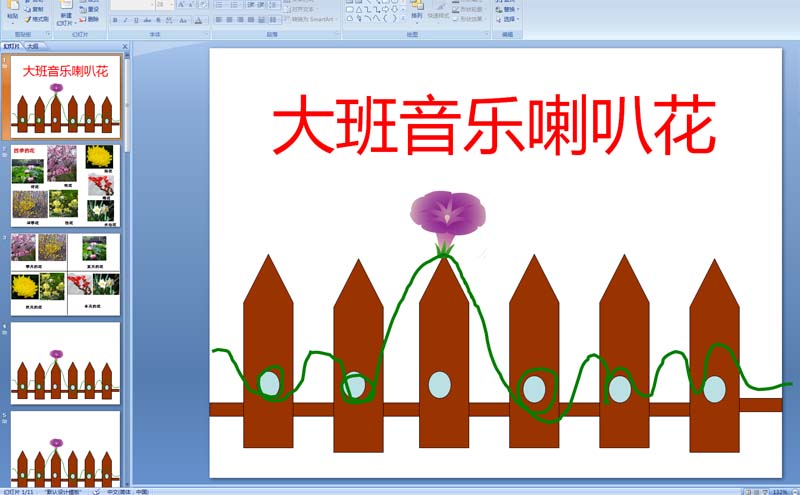The width and height of the screenshot is (800, 495).
Task: Click the Reset (重设) slide button
Action: [x=89, y=9]
